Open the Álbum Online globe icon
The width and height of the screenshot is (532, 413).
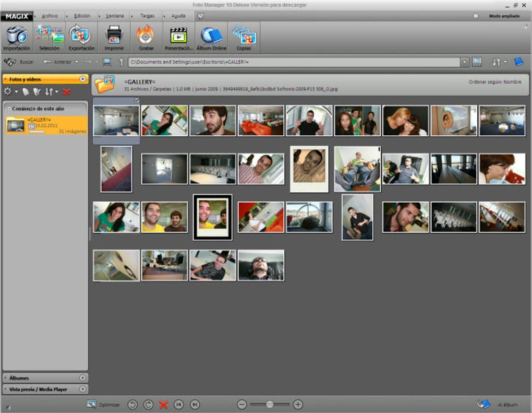pos(211,37)
